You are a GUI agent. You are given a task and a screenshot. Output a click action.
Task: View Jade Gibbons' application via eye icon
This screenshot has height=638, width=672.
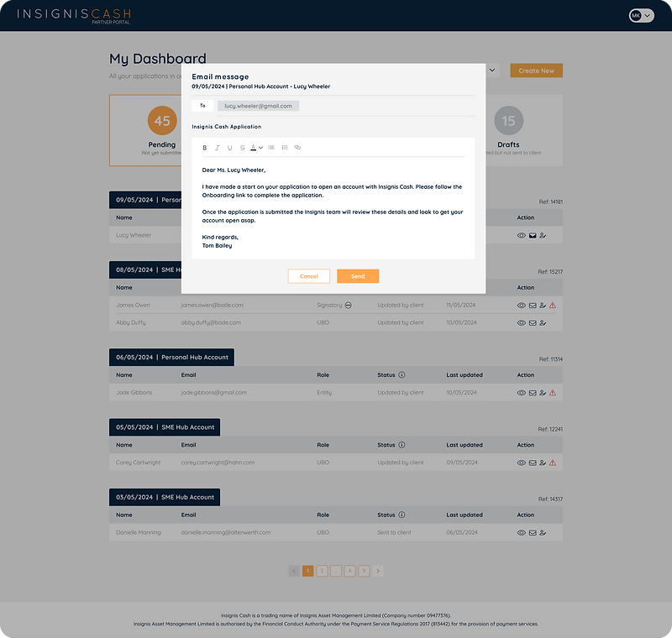(521, 393)
